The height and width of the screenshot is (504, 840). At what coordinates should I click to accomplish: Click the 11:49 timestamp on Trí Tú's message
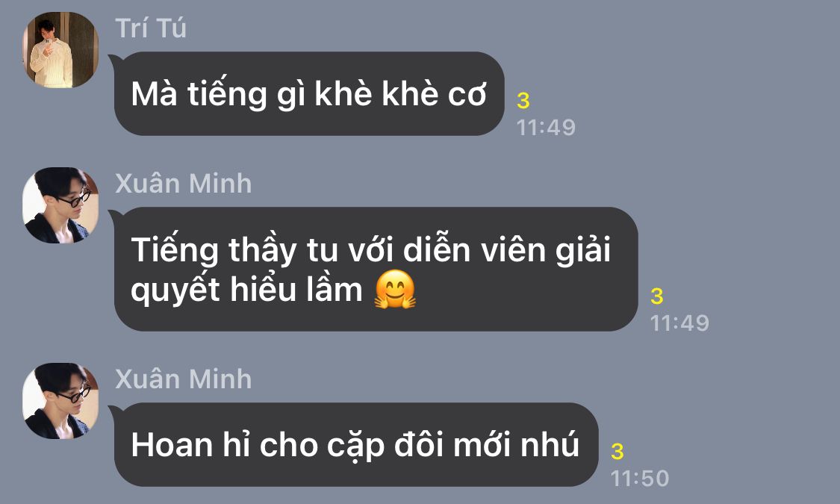(x=546, y=128)
